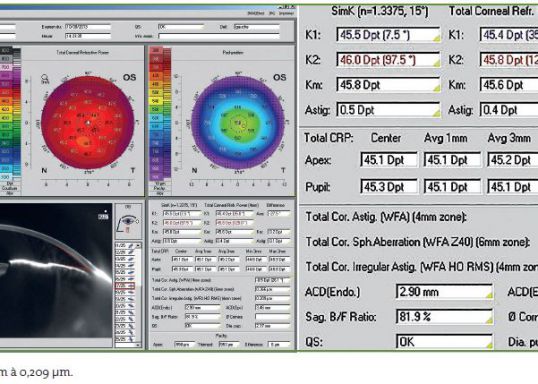Click the Sag. B/F Ratio 81.9 % field
Image resolution: width=538 pixels, height=384 pixels.
(445, 317)
